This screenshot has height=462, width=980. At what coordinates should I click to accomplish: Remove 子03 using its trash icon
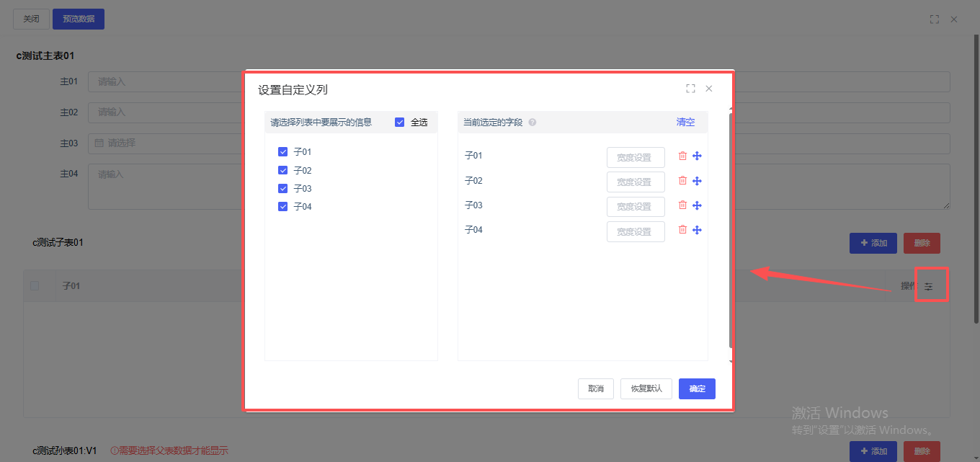(x=682, y=205)
